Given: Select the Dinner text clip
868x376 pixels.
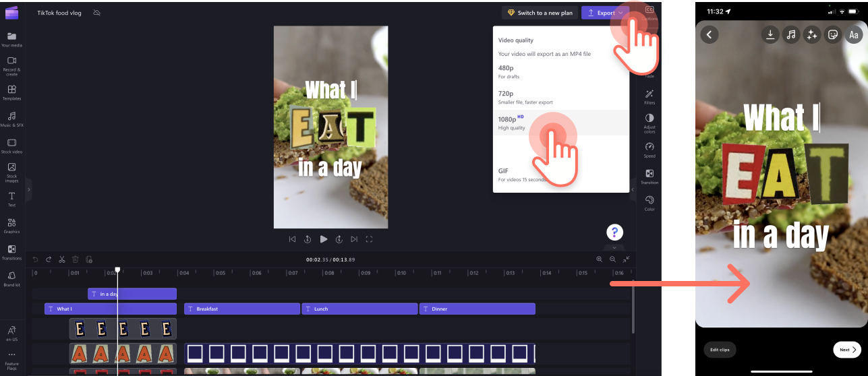Looking at the screenshot, I should pyautogui.click(x=478, y=309).
